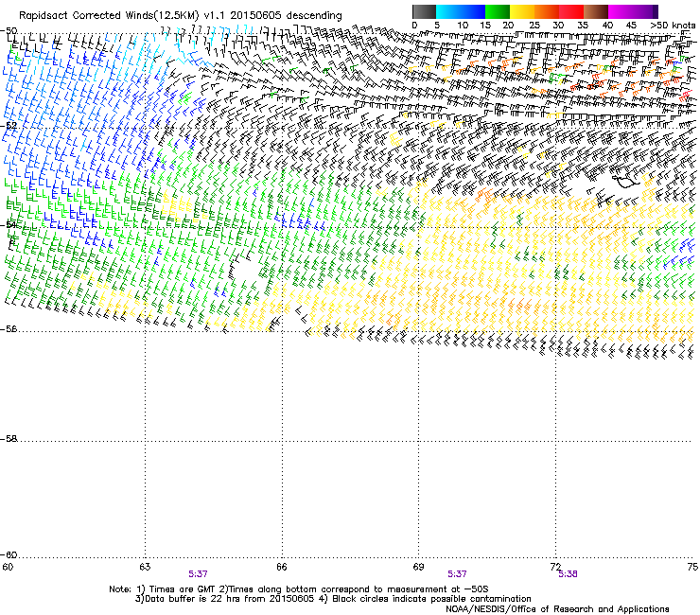700x615 pixels.
Task: Click the "40" legend scale label
Action: point(607,26)
